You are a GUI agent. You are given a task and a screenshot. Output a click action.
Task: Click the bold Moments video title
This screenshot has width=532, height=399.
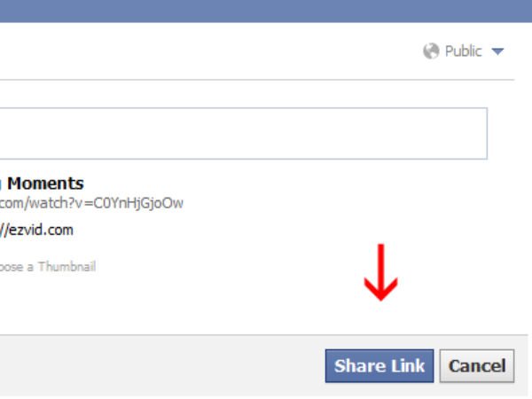click(45, 184)
